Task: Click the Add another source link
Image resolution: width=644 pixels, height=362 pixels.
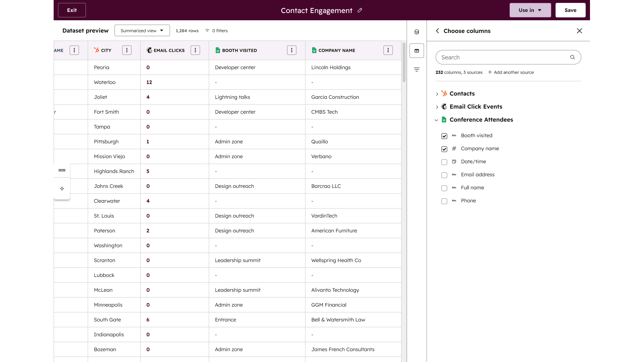Action: click(511, 72)
